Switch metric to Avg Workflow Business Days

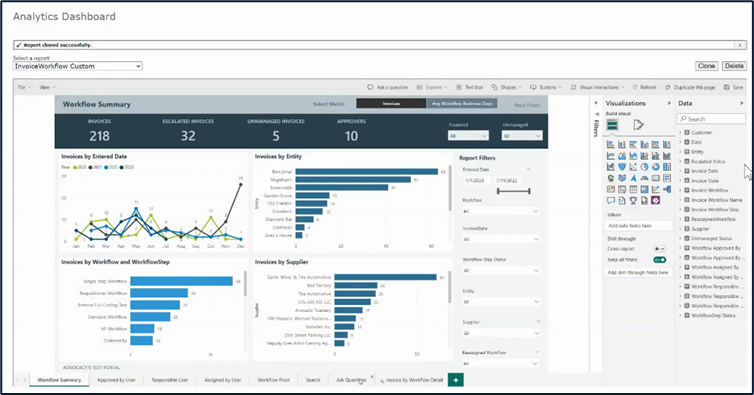[462, 103]
